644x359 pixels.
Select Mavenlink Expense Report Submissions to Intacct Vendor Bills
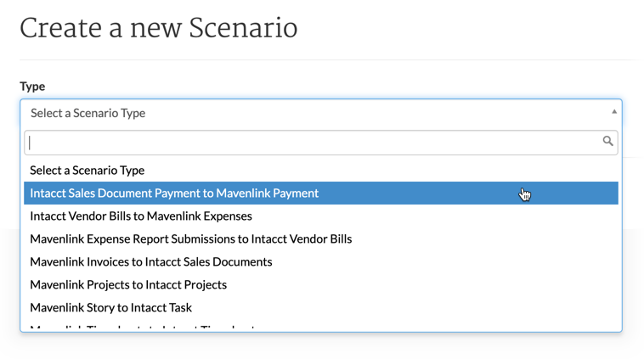click(x=321, y=238)
